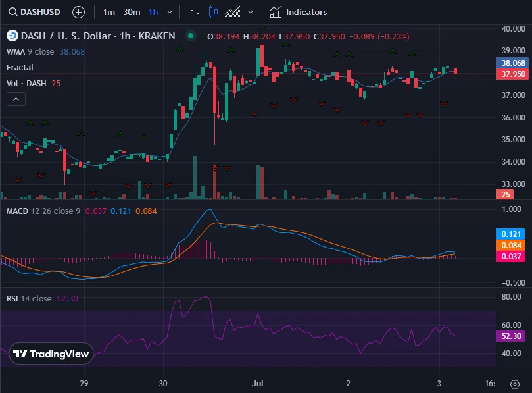Click the TradingView logo

pyautogui.click(x=51, y=354)
